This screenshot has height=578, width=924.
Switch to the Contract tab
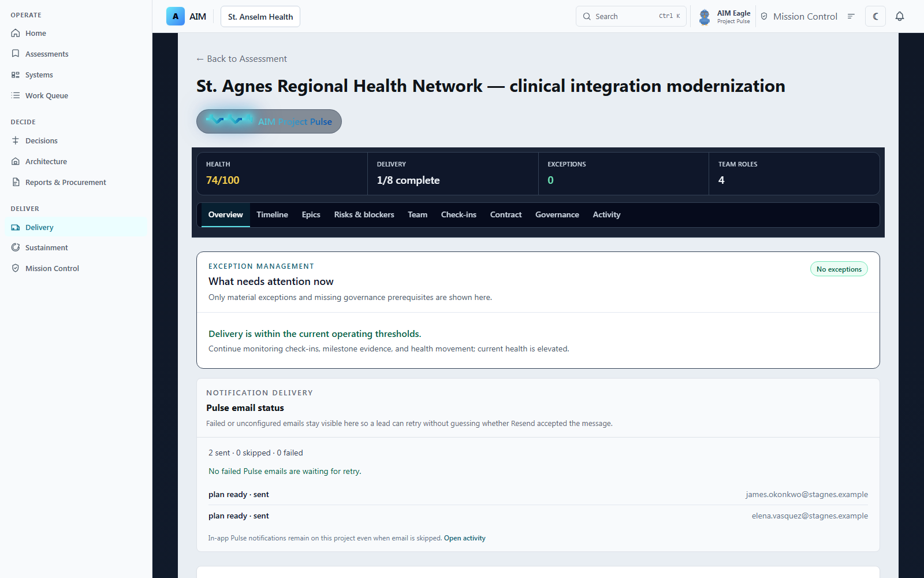click(506, 214)
